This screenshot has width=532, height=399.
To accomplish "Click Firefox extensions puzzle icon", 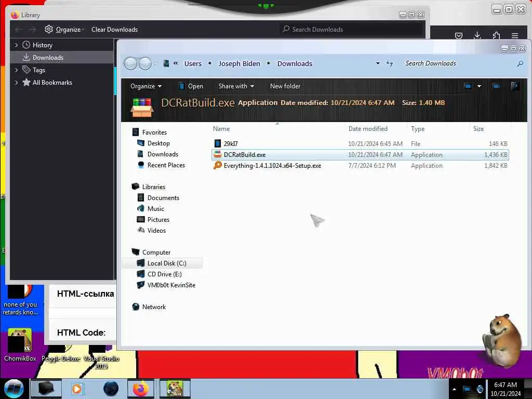I will point(496,35).
